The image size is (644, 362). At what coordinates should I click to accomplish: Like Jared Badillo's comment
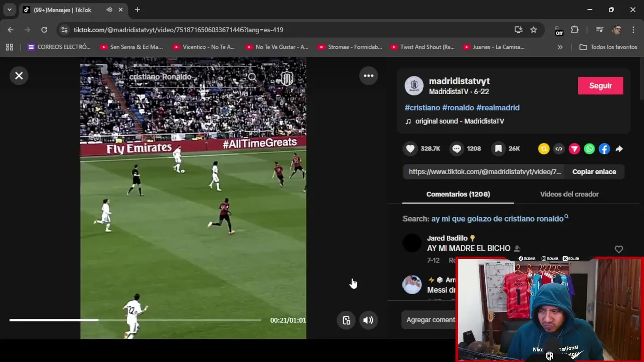619,249
